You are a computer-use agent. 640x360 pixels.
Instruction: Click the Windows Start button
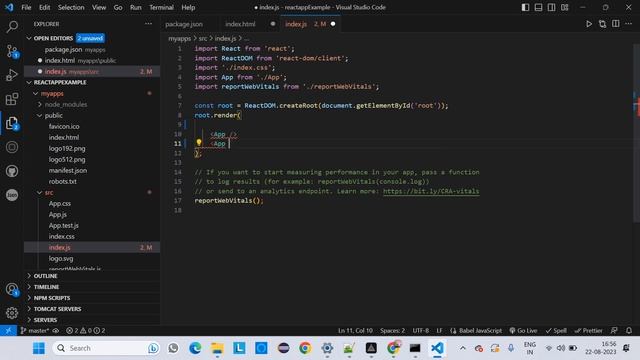tap(39, 348)
